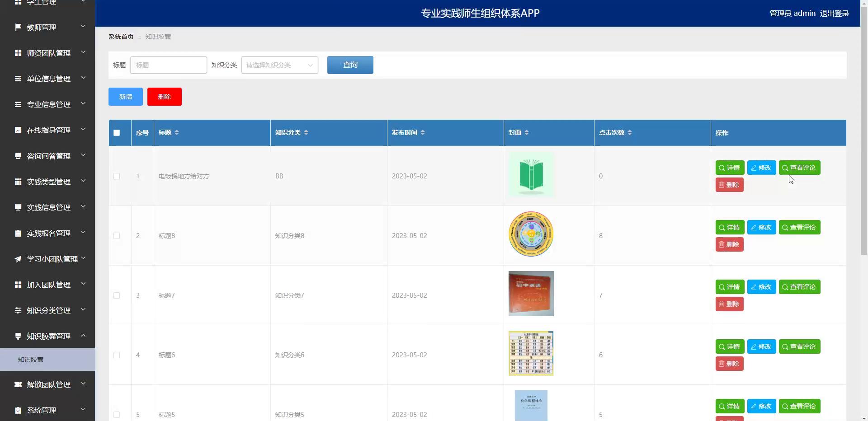This screenshot has width=868, height=421.
Task: Click 删除 for row 标题8
Action: point(729,244)
